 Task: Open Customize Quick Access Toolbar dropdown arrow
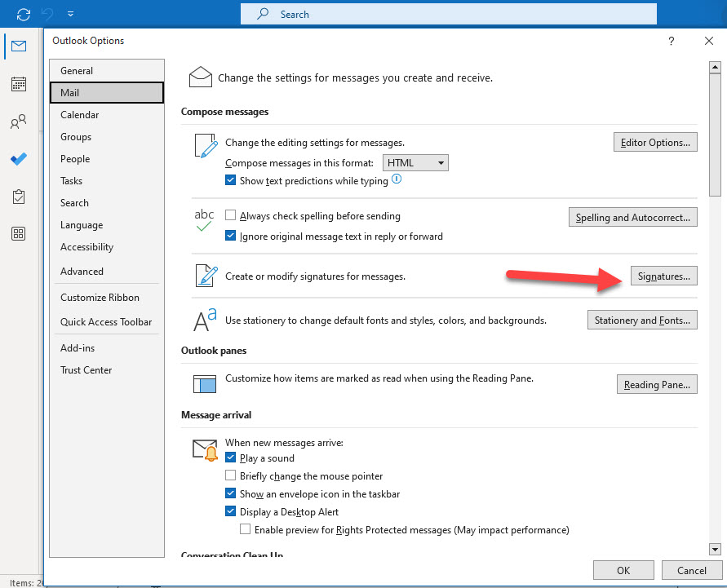(x=70, y=14)
